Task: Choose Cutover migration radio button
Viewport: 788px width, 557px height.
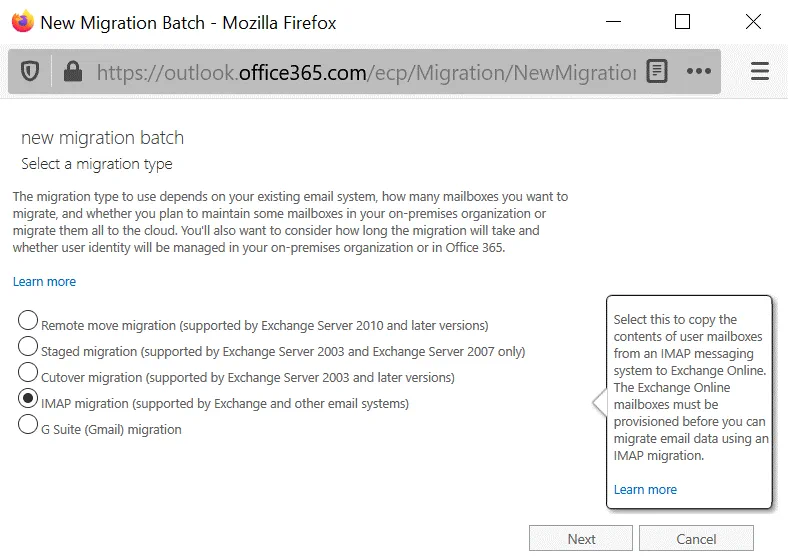Action: [28, 373]
